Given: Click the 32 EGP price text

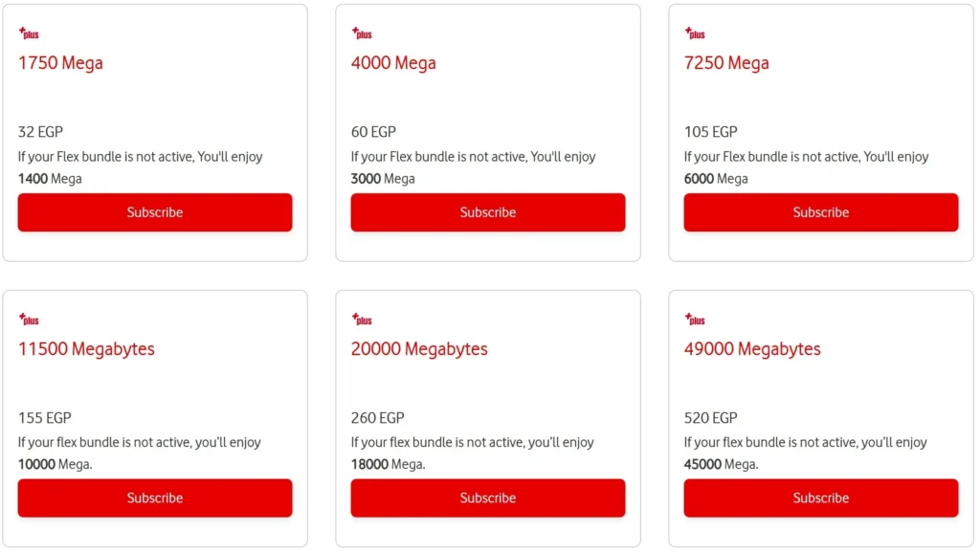Looking at the screenshot, I should click(x=40, y=132).
